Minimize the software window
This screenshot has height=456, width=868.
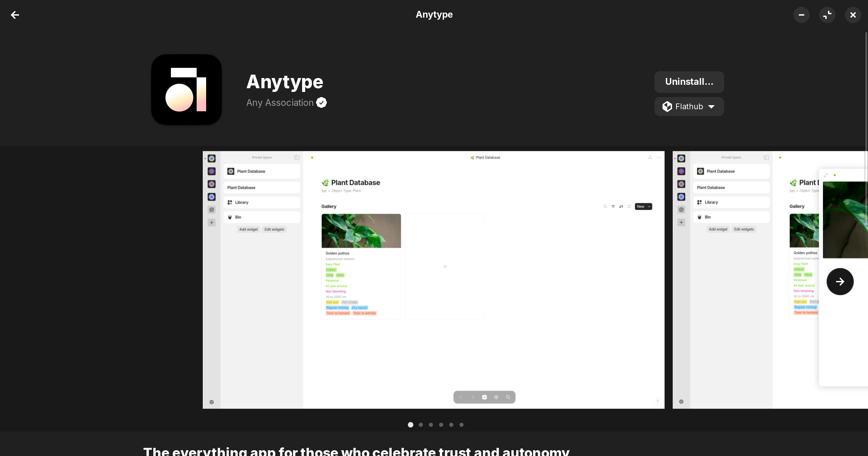pyautogui.click(x=801, y=15)
